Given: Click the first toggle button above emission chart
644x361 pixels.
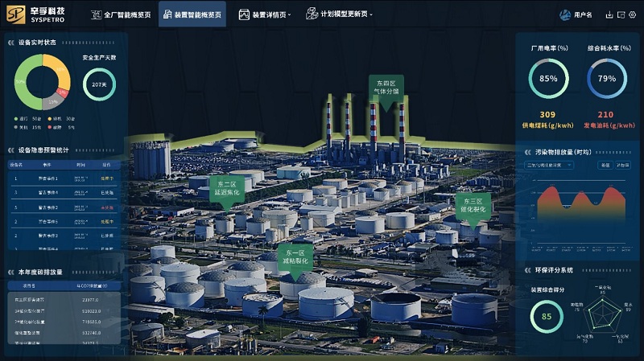Looking at the screenshot, I should click(x=605, y=165).
